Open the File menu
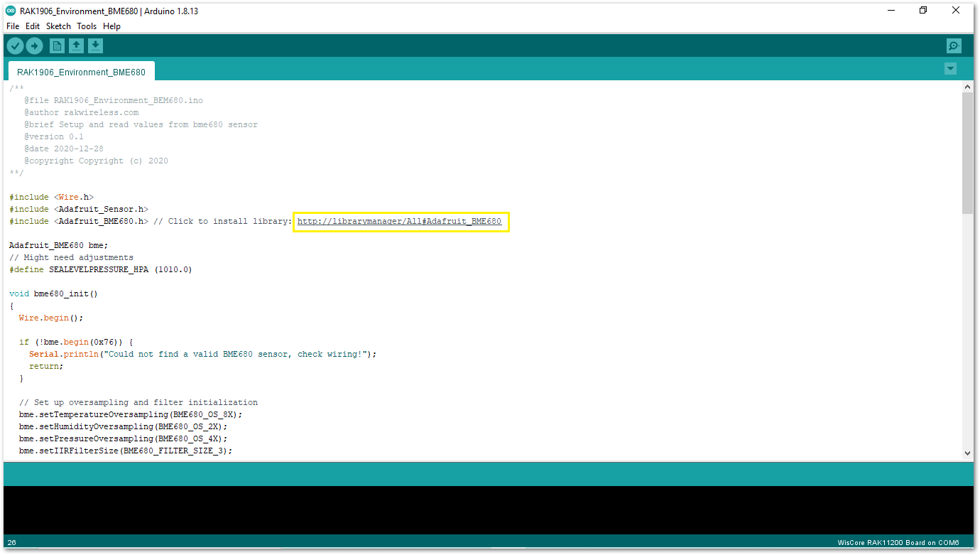 click(13, 26)
